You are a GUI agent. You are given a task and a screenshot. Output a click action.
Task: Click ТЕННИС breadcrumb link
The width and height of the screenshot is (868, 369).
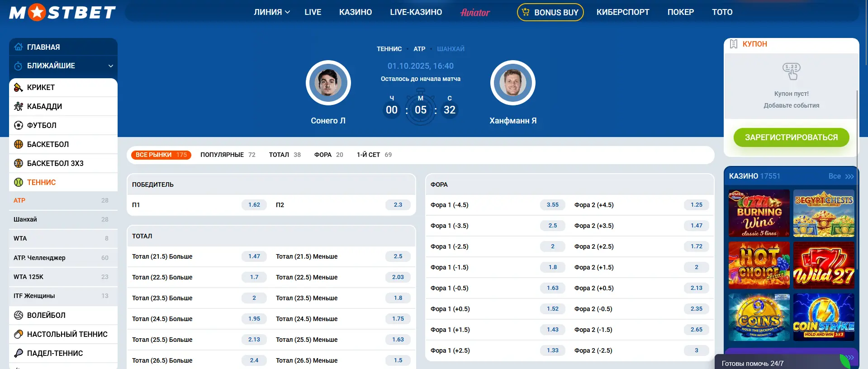click(389, 49)
